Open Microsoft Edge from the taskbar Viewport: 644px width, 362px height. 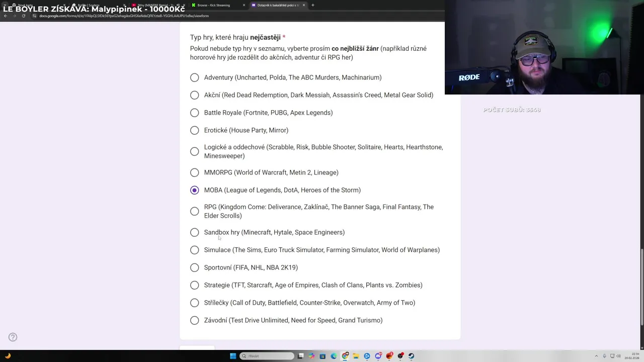(334, 356)
